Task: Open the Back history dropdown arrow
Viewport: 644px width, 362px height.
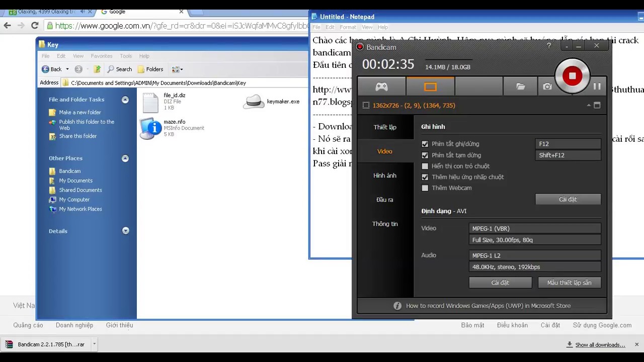Action: (67, 69)
